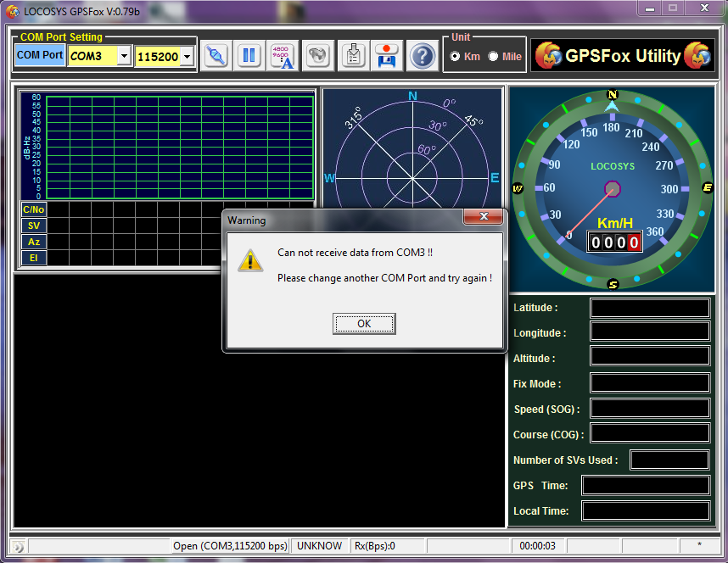This screenshot has width=728, height=563.
Task: Close the GPSFox main window
Action: (x=704, y=8)
